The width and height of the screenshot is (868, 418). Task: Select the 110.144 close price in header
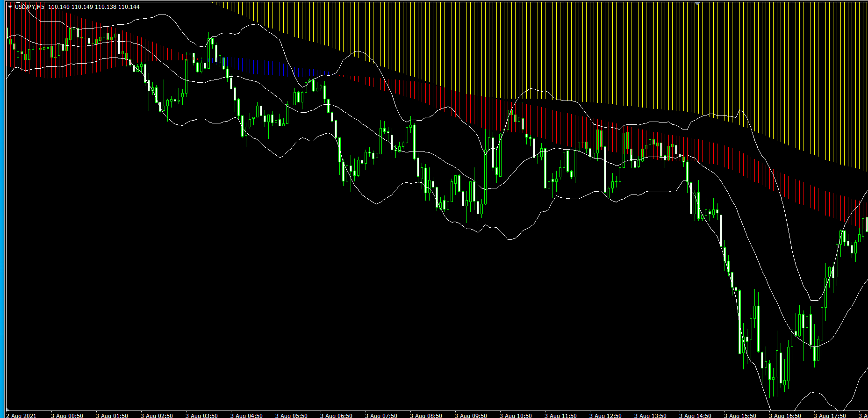click(x=129, y=7)
